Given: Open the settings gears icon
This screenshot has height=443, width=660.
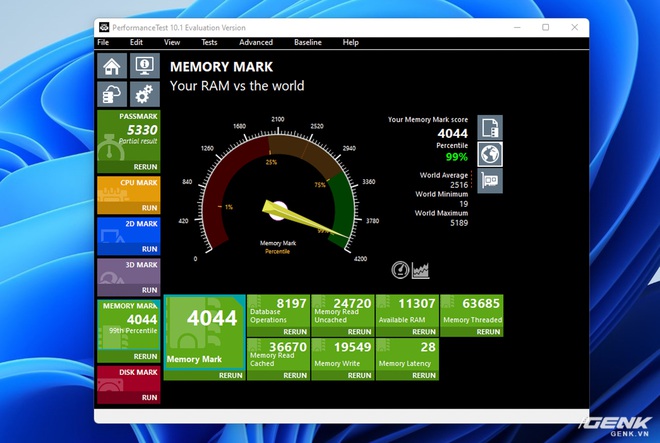Looking at the screenshot, I should click(x=145, y=94).
